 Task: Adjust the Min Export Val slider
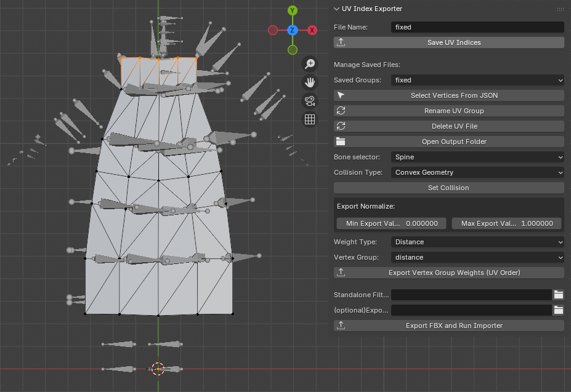[x=391, y=223]
